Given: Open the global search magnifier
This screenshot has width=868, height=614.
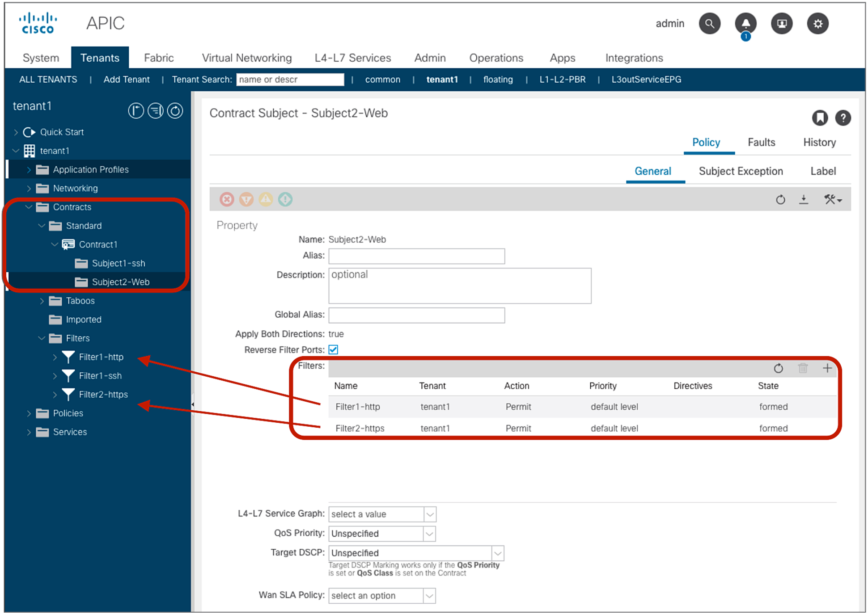Looking at the screenshot, I should pos(710,24).
